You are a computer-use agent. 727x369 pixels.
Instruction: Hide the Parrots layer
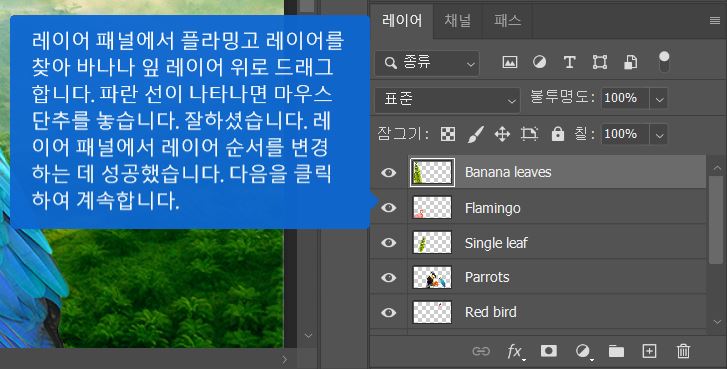pos(389,277)
